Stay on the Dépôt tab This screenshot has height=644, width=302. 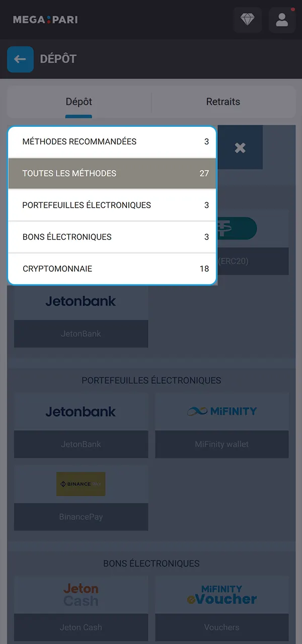click(79, 102)
